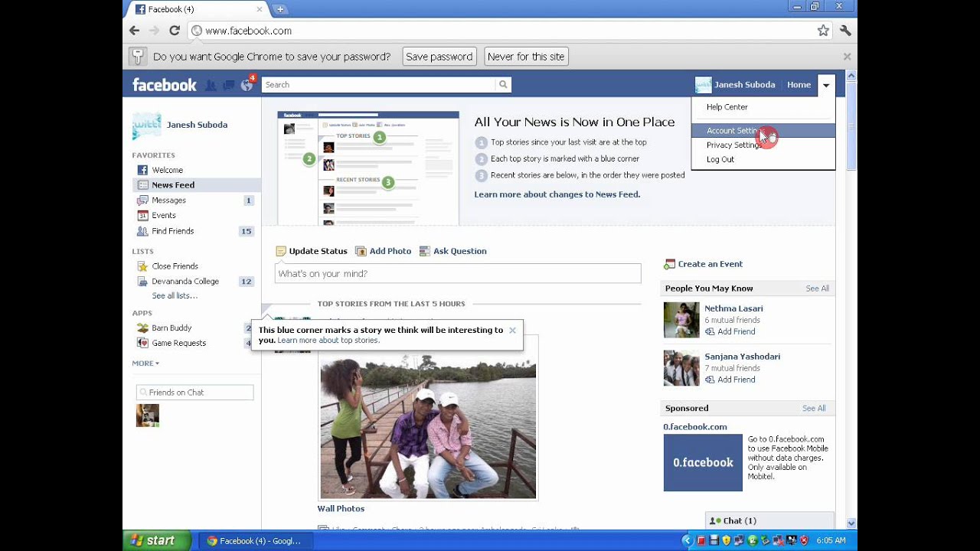Close the Facebook (4) browser tab
980x551 pixels.
(260, 9)
